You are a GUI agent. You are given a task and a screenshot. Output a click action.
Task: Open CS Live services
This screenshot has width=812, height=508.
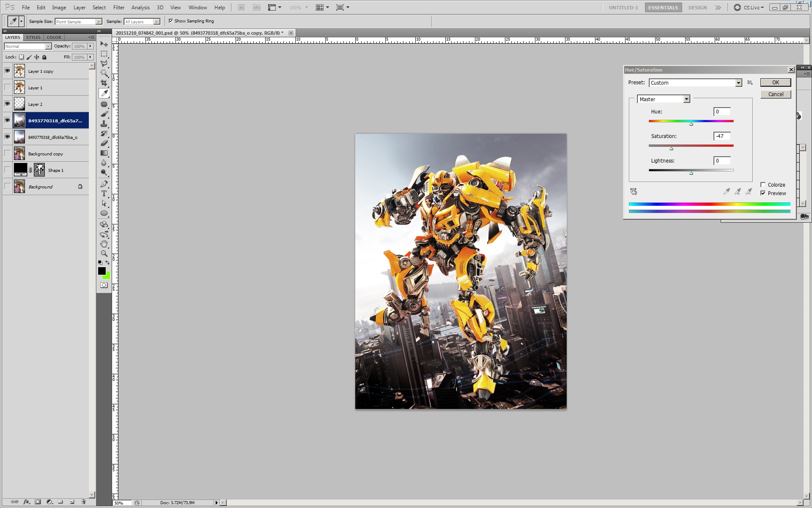point(749,7)
